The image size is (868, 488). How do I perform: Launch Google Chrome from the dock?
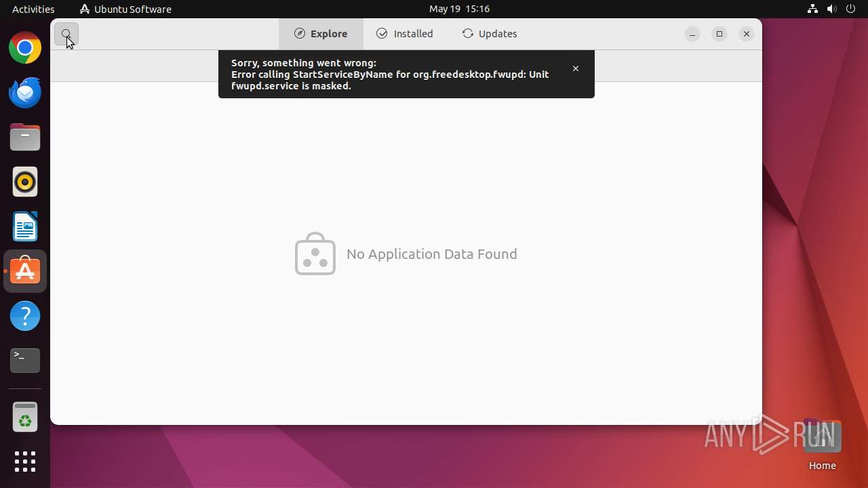point(25,48)
